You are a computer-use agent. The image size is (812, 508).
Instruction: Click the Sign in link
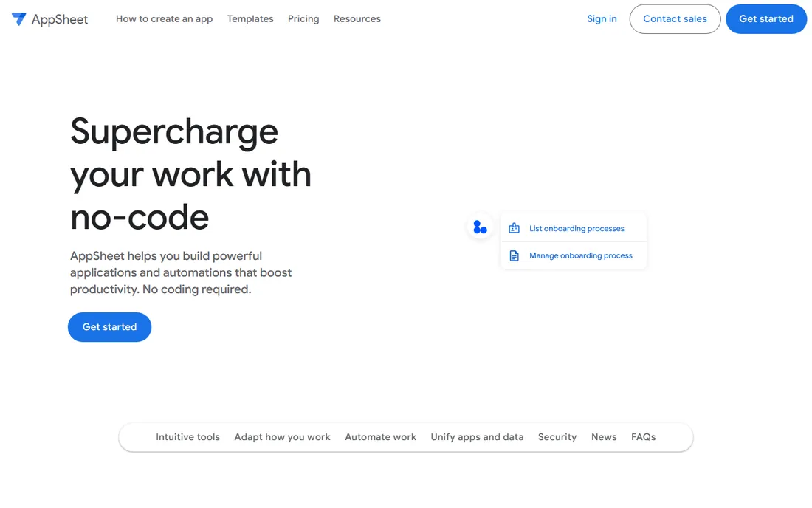(x=602, y=19)
